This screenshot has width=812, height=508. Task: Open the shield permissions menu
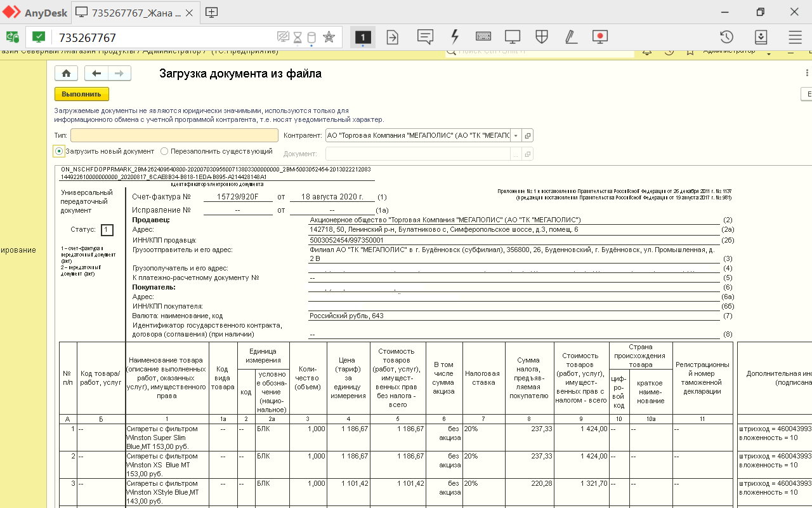(x=542, y=37)
